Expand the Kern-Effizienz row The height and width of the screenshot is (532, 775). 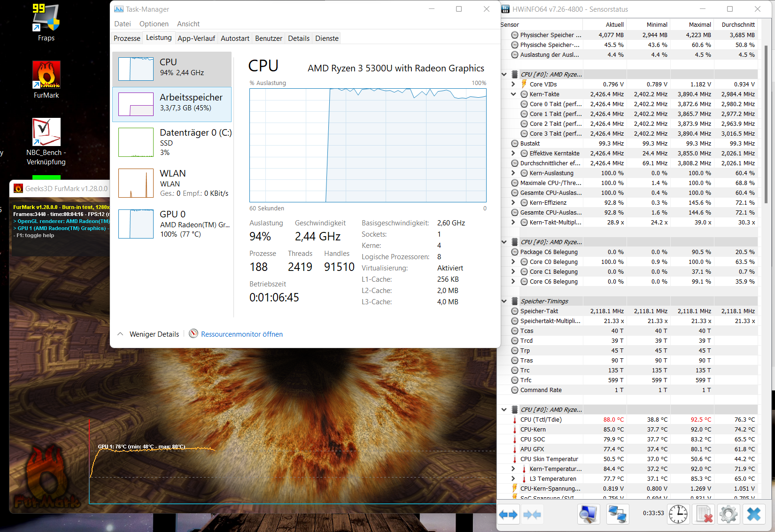pos(513,202)
